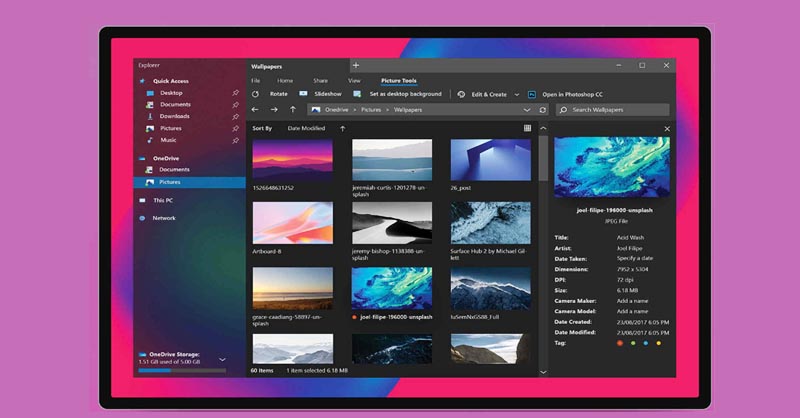Select the yellow tag color

(659, 343)
